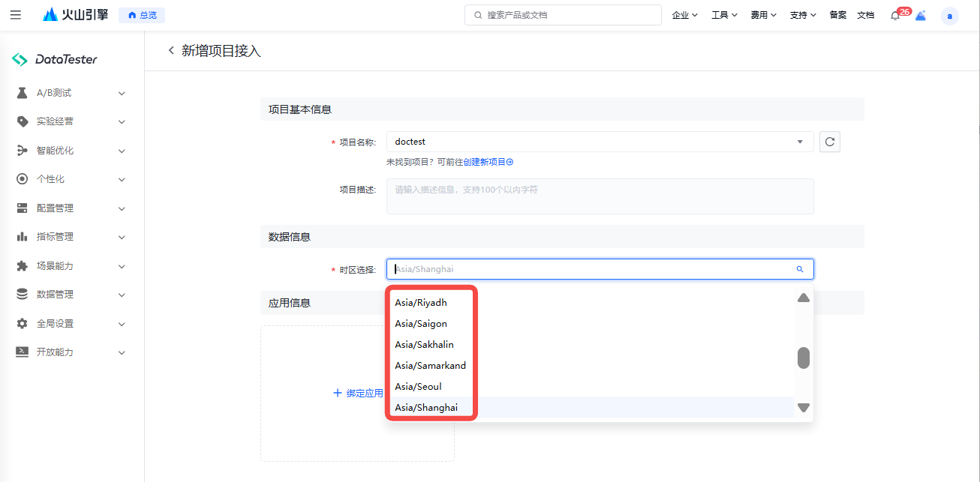Click the back arrow next to 新增项目接入
Screen dimensions: 980x482
pos(171,51)
